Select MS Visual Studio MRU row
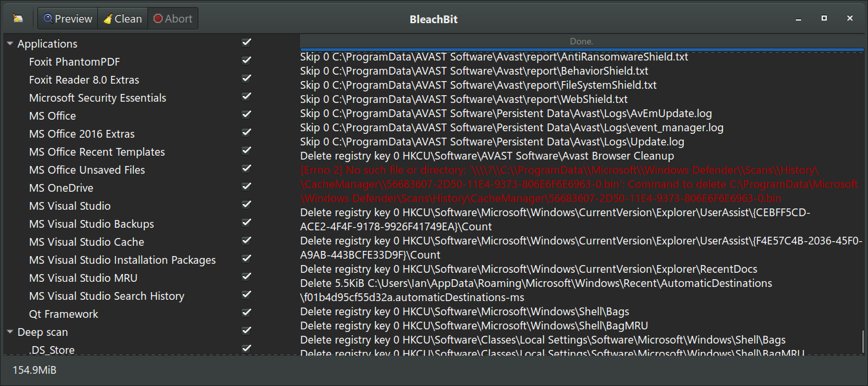868x386 pixels. (83, 278)
